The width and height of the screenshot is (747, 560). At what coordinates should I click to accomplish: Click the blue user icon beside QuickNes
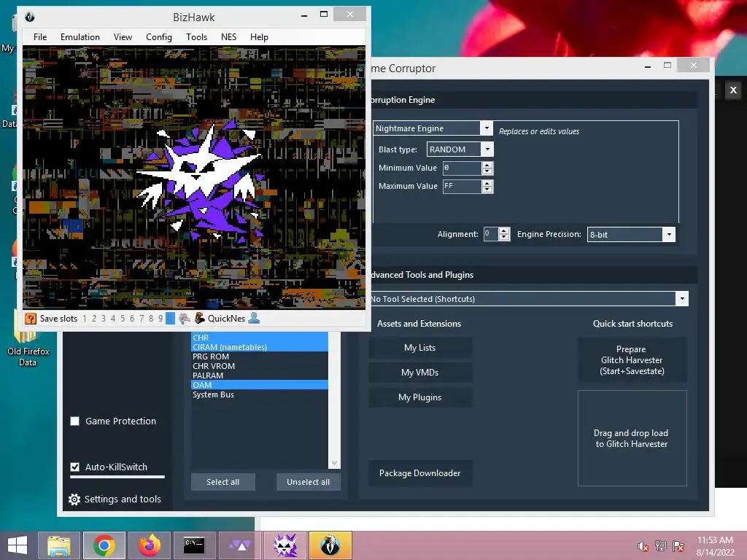point(254,318)
